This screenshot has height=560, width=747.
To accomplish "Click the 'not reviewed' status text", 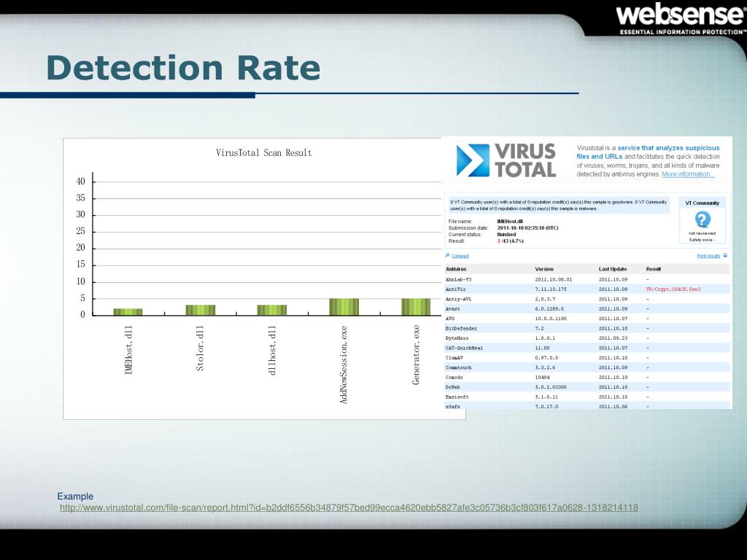I will coord(703,233).
